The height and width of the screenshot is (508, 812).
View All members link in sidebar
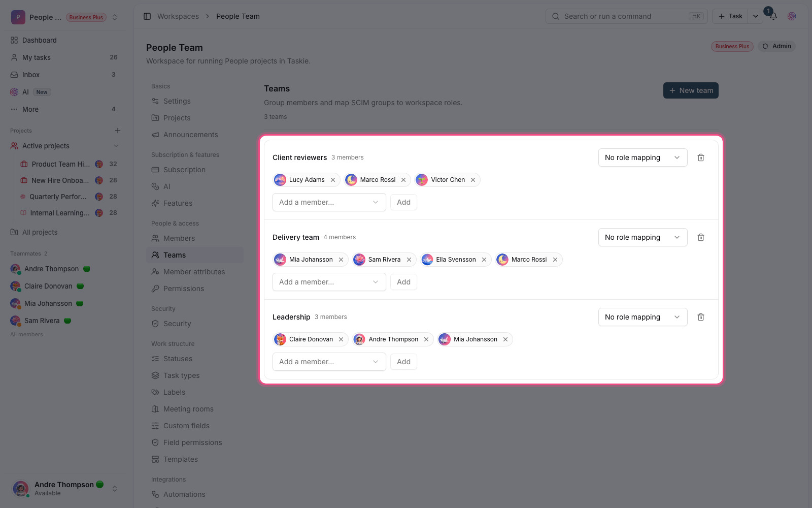click(x=26, y=334)
